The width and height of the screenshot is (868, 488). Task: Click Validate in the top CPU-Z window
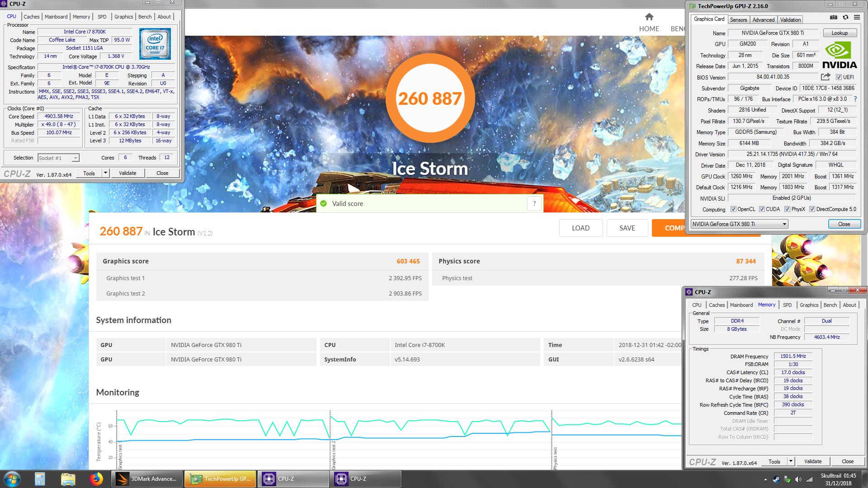coord(127,173)
